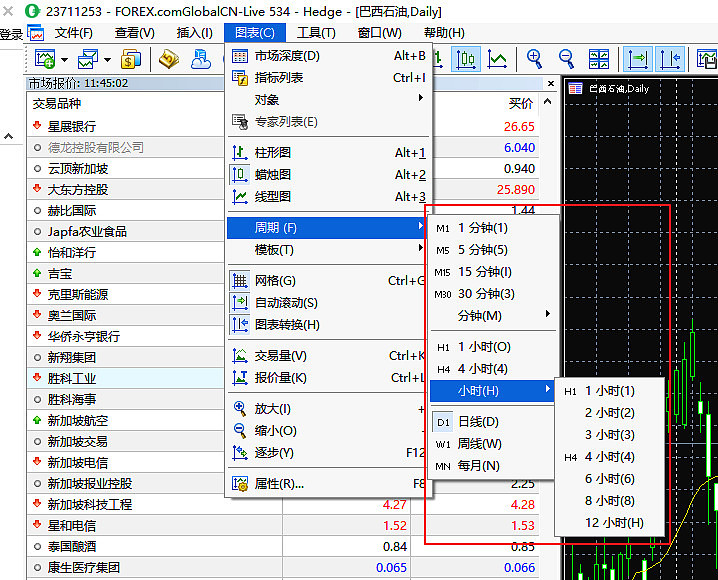Expand the 对象 submenu
This screenshot has width=718, height=580.
tap(328, 100)
